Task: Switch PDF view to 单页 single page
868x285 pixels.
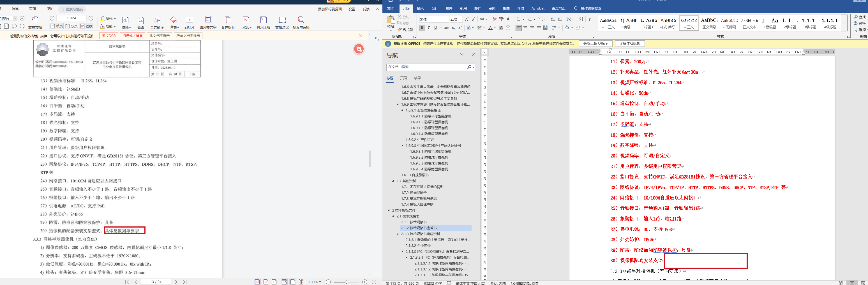Action: (x=57, y=26)
